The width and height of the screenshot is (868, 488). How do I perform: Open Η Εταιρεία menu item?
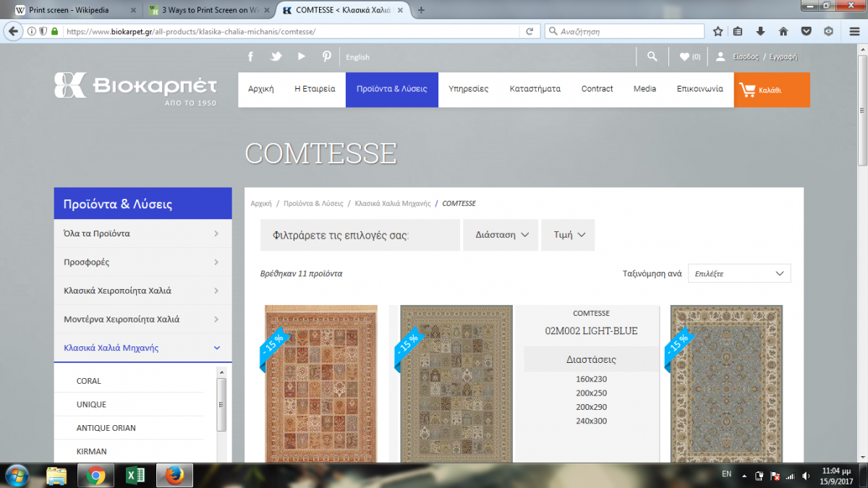click(315, 89)
